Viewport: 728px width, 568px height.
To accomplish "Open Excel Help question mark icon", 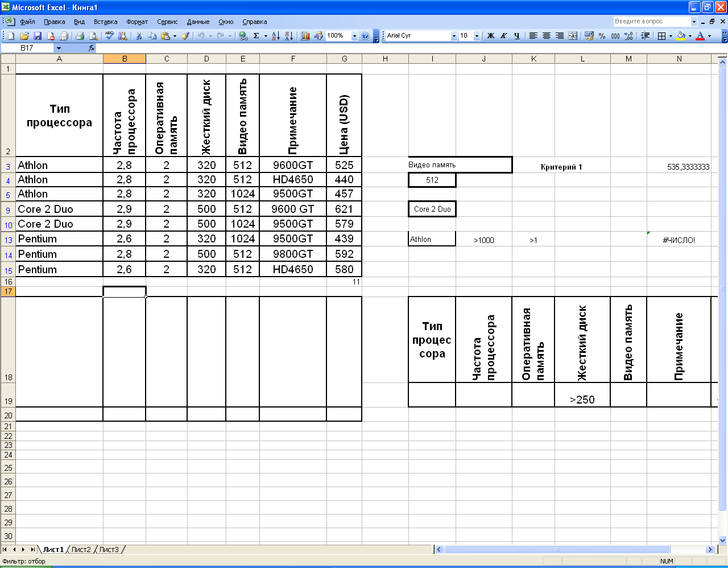I will click(x=365, y=36).
